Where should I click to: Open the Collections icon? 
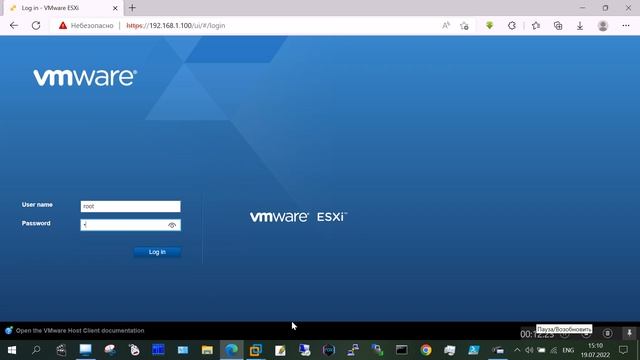[558, 26]
